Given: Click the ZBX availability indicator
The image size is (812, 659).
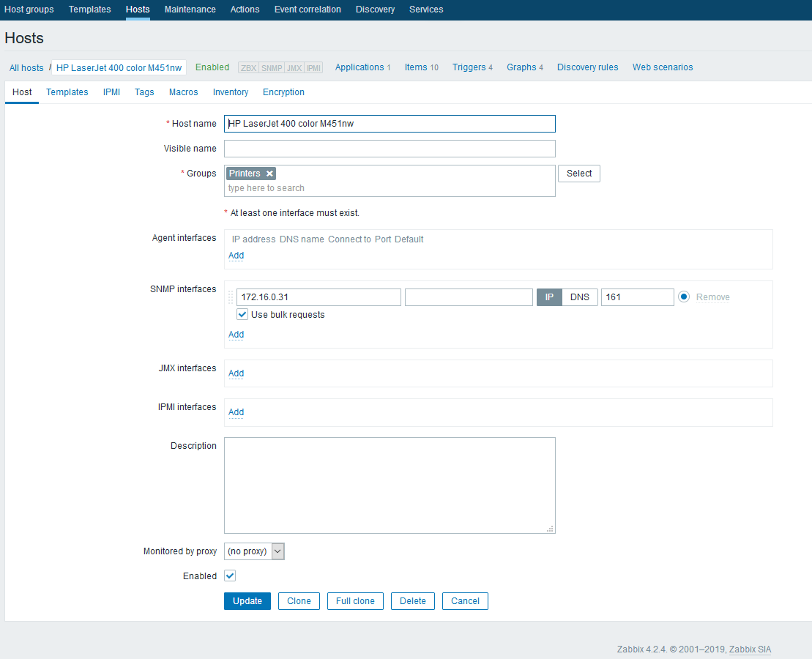Looking at the screenshot, I should pos(248,68).
